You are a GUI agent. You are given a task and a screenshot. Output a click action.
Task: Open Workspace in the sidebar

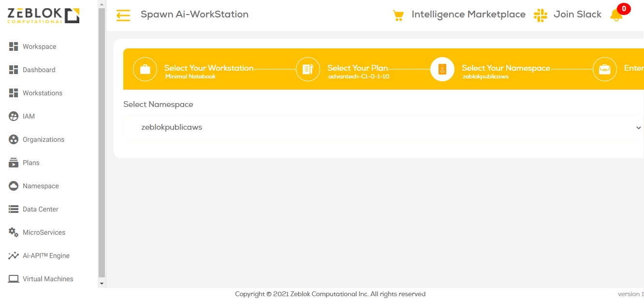click(x=39, y=46)
